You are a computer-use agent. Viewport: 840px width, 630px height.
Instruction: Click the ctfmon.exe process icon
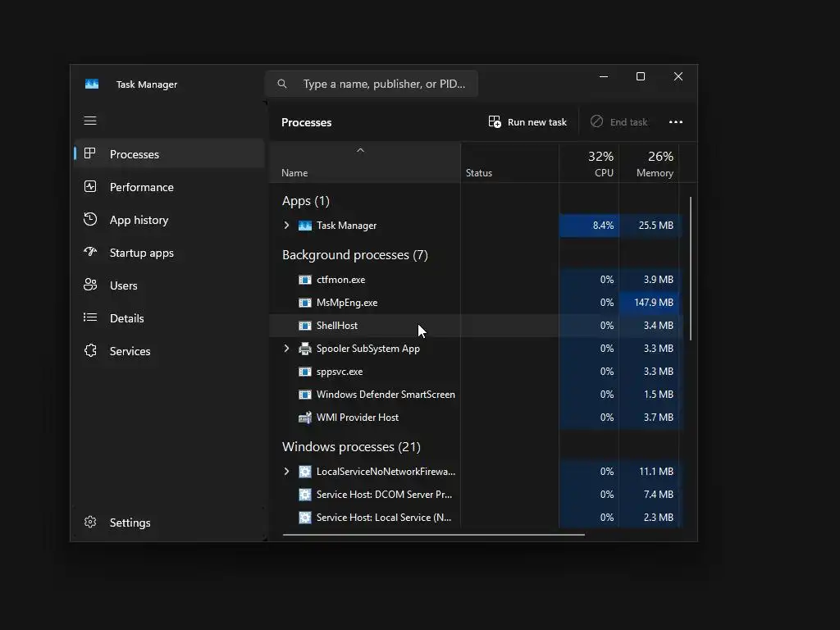click(305, 280)
